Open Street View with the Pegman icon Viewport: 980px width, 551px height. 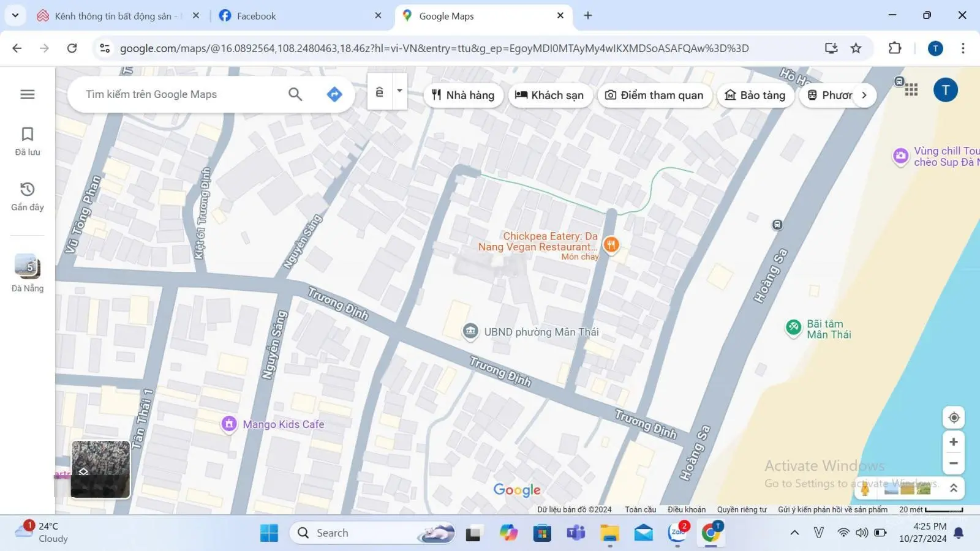865,488
